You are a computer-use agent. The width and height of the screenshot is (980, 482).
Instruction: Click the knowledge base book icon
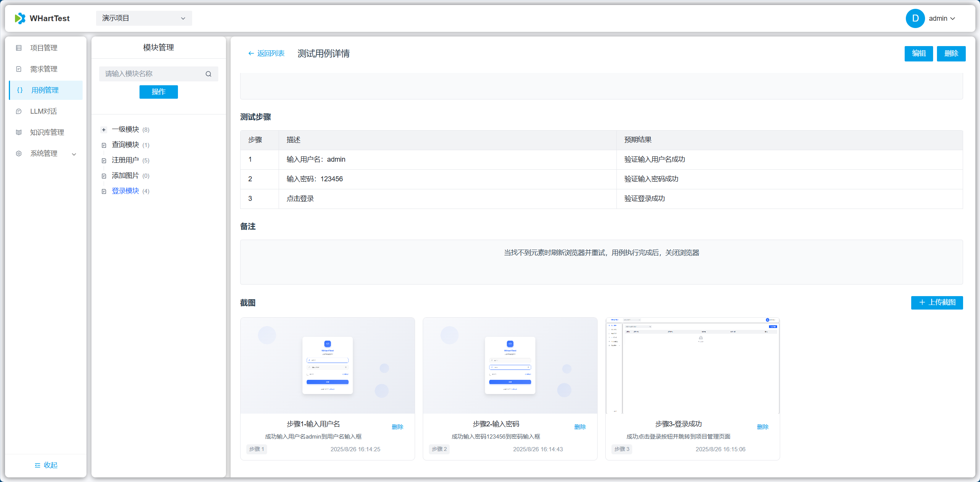19,133
